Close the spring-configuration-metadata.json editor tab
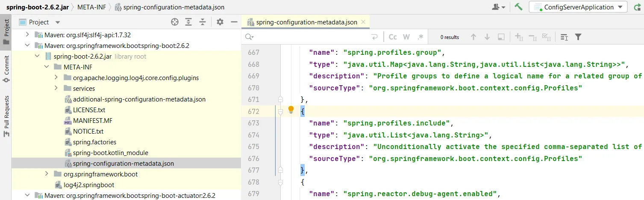The height and width of the screenshot is (200, 644). coord(363,22)
